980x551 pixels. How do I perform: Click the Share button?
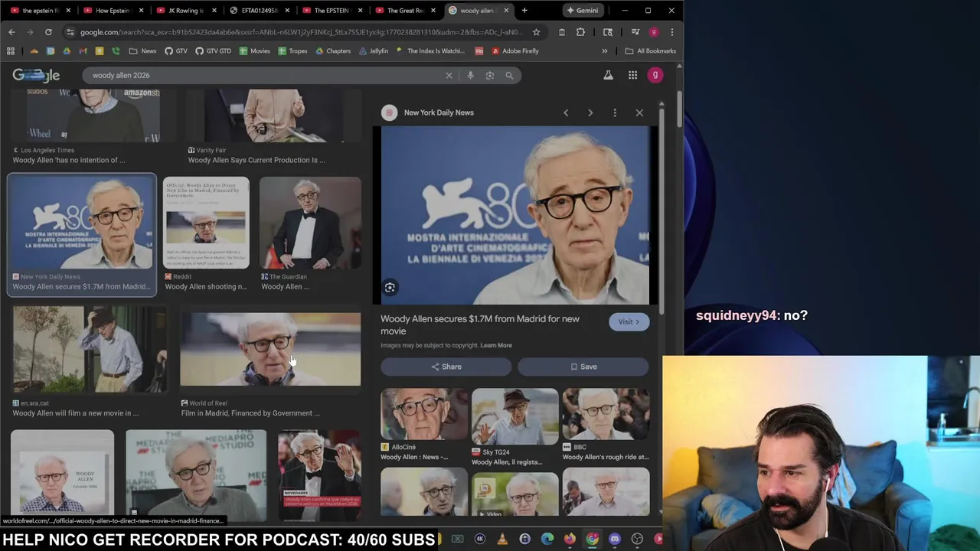(446, 367)
